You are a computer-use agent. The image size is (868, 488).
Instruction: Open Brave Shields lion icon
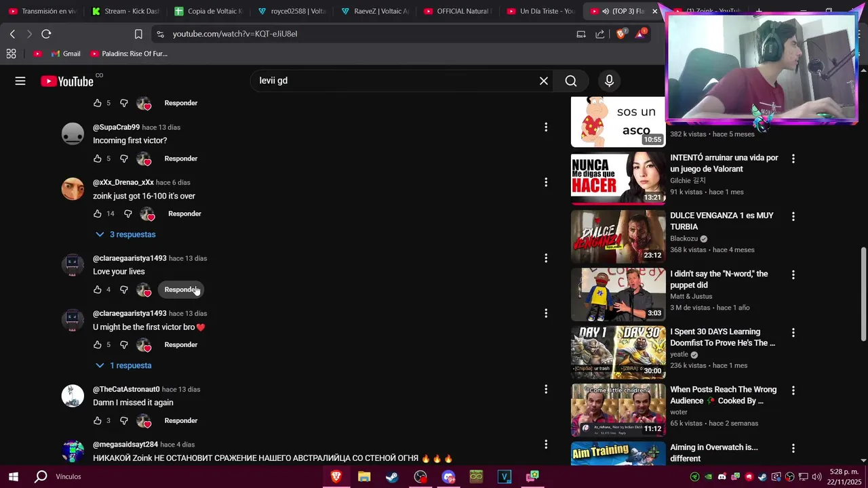click(x=620, y=34)
